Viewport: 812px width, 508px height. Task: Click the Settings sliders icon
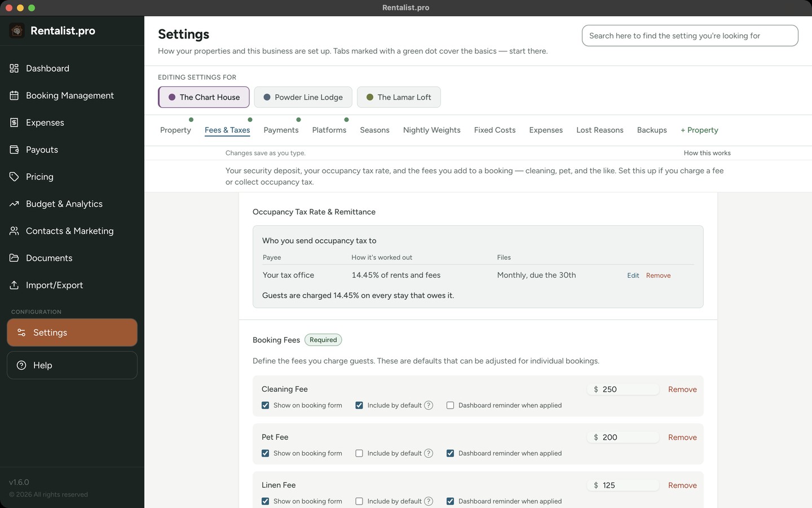click(21, 332)
